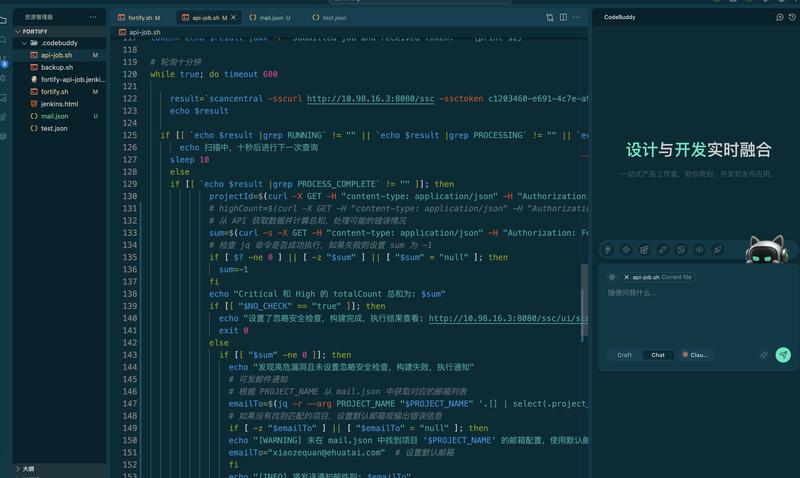Image resolution: width=800 pixels, height=478 pixels.
Task: Click the 'sleep 10' code on line 127
Action: click(x=189, y=160)
